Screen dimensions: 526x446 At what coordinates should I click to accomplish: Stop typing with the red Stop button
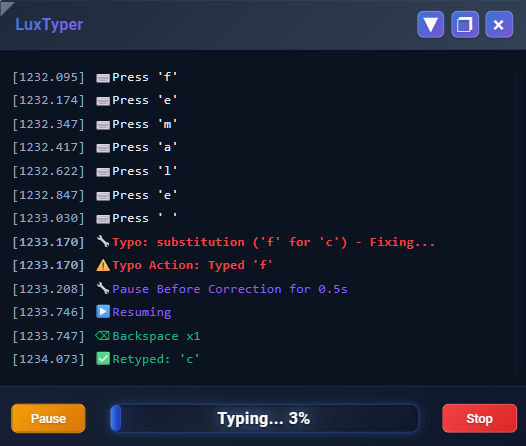[x=479, y=418]
